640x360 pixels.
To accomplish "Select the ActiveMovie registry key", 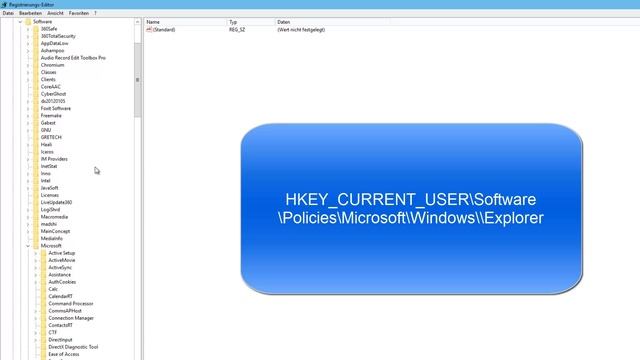I will click(62, 260).
